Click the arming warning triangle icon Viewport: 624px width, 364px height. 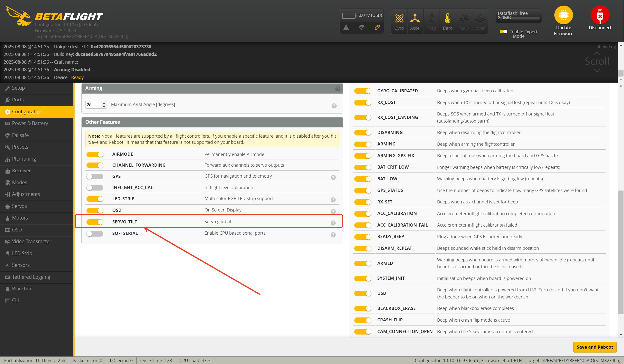[x=346, y=28]
